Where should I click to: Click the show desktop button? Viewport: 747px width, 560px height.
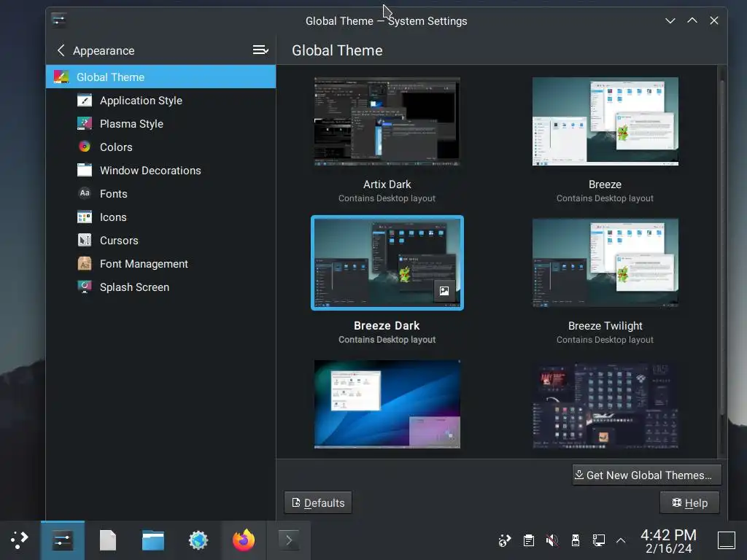pyautogui.click(x=727, y=540)
